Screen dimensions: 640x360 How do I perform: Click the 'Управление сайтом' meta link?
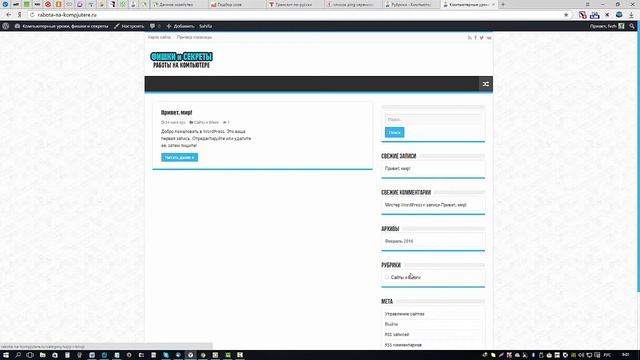[x=404, y=314]
